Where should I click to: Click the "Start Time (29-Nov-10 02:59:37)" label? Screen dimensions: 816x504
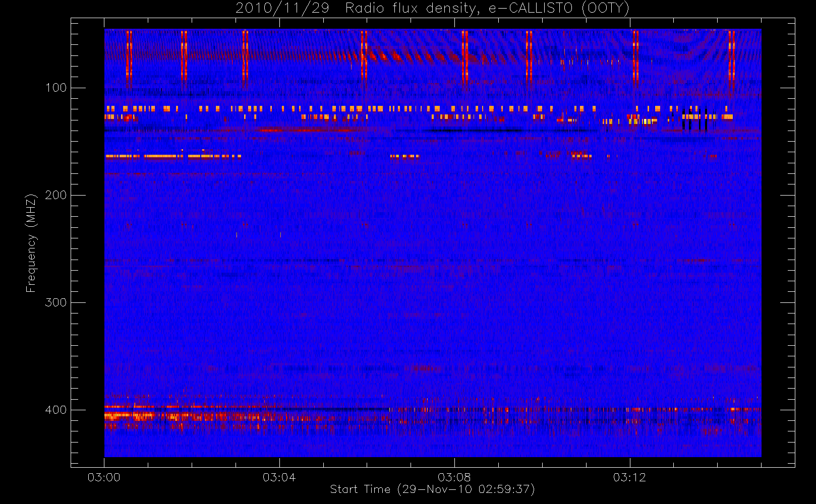[432, 489]
